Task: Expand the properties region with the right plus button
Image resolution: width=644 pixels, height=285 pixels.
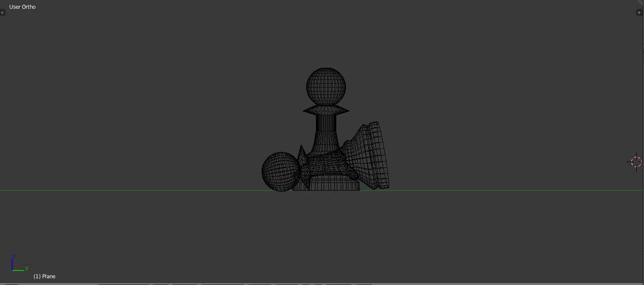Action: (x=639, y=13)
